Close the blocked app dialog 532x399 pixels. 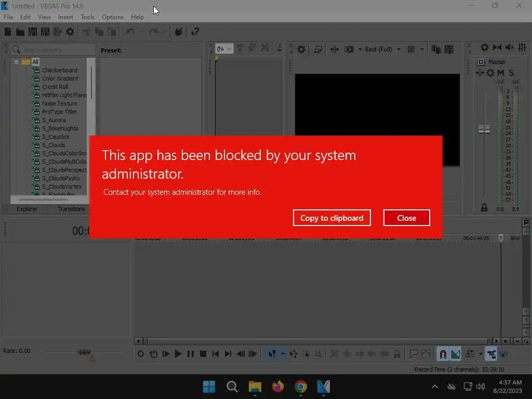[406, 218]
